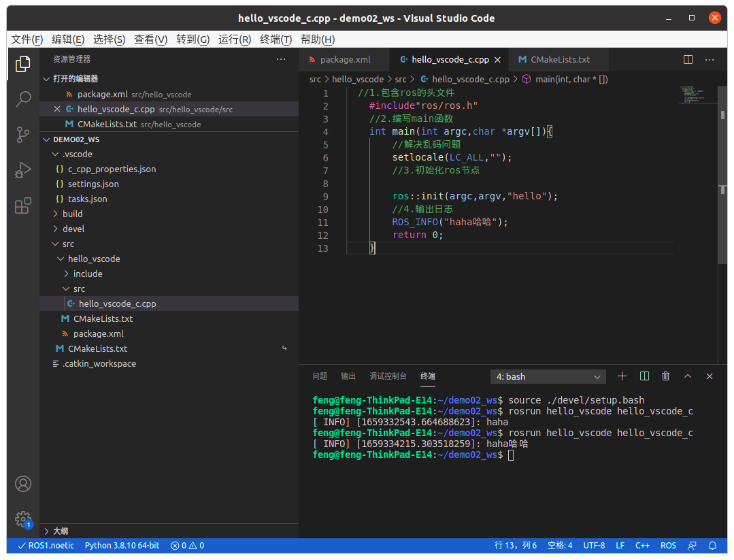This screenshot has height=560, width=734.
Task: Collapse the .vscode folder
Action: [x=76, y=154]
